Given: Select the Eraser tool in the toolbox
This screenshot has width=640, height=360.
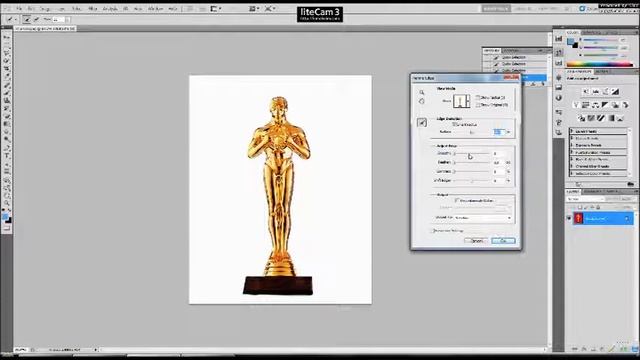Looking at the screenshot, I should (x=7, y=116).
